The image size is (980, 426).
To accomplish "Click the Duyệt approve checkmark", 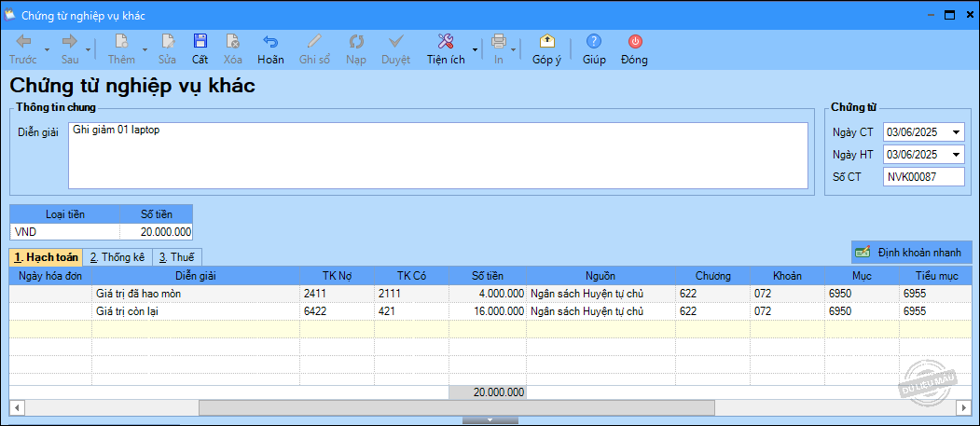I will pyautogui.click(x=395, y=42).
